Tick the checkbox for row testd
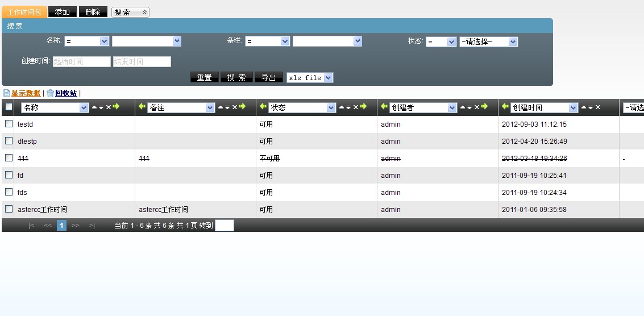The height and width of the screenshot is (316, 644). [9, 124]
